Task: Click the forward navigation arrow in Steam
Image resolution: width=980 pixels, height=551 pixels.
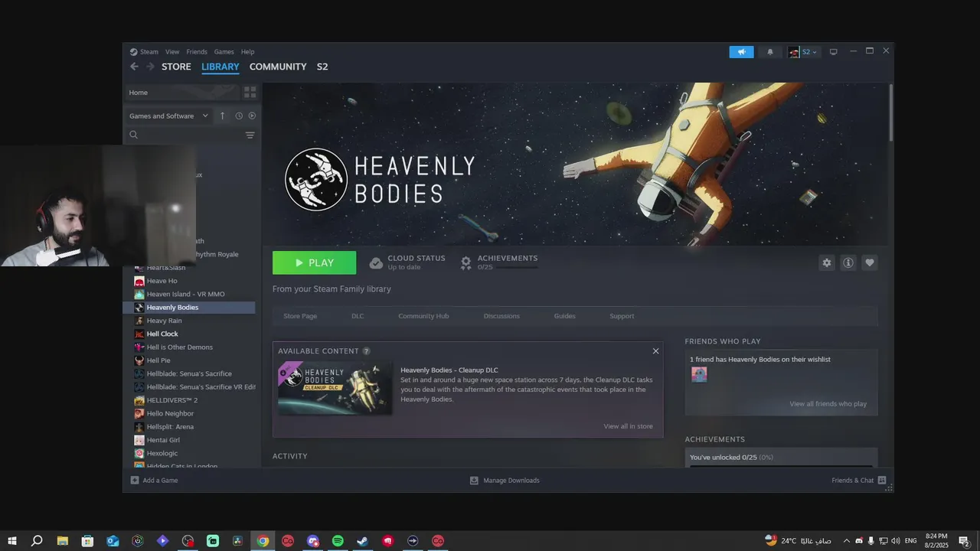Action: (x=150, y=67)
